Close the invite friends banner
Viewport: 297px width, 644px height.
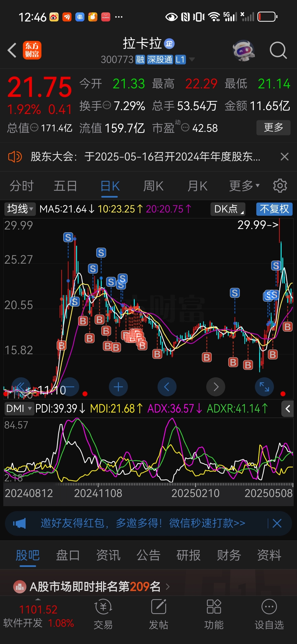click(277, 523)
